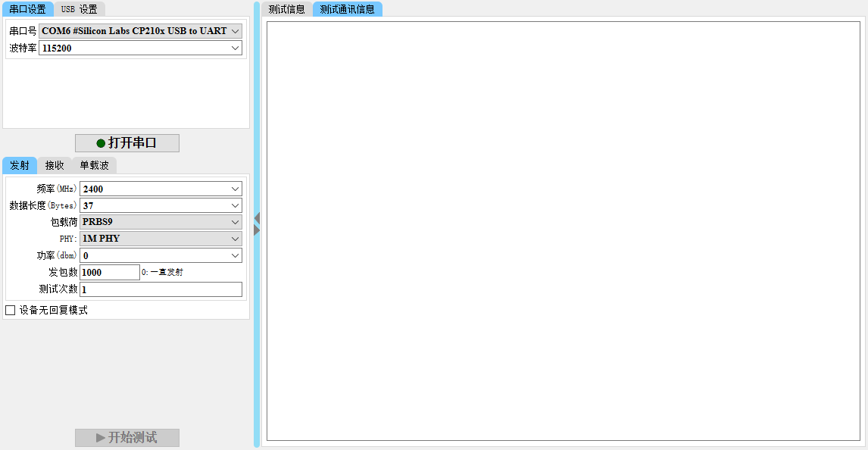This screenshot has width=868, height=450.
Task: Open the PHY selection dropdown
Action: click(x=236, y=239)
